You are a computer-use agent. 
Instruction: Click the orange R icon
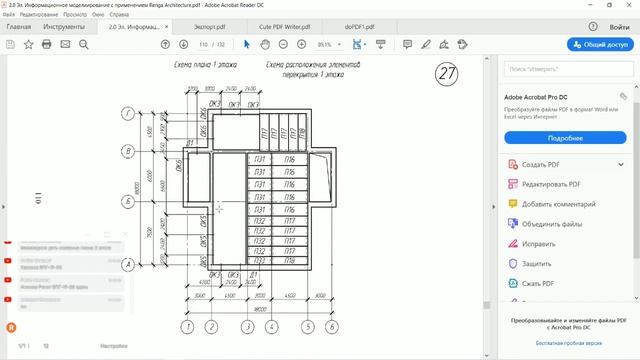[11, 327]
